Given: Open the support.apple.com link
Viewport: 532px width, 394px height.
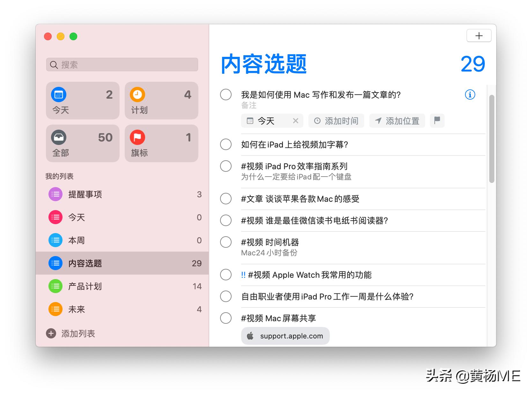Looking at the screenshot, I should 285,336.
